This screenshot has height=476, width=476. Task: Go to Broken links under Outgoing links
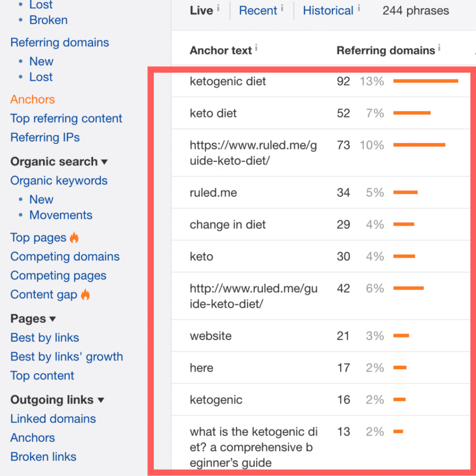[43, 457]
